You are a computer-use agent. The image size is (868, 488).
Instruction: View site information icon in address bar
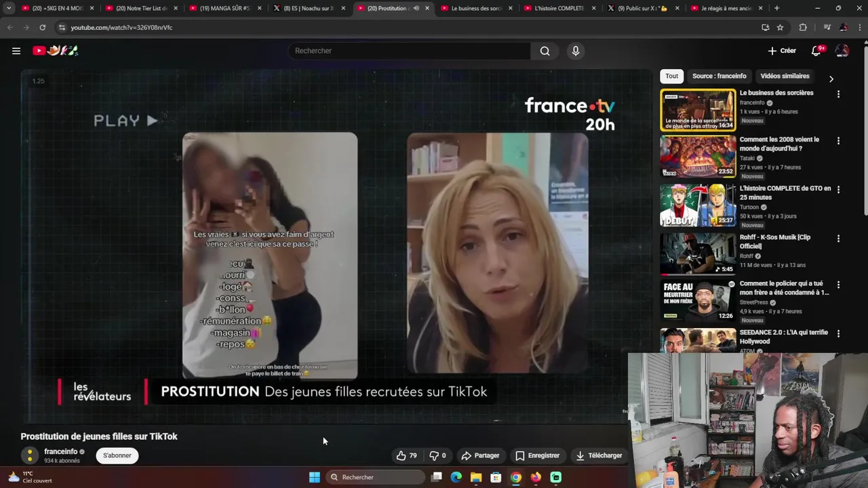[x=62, y=27]
